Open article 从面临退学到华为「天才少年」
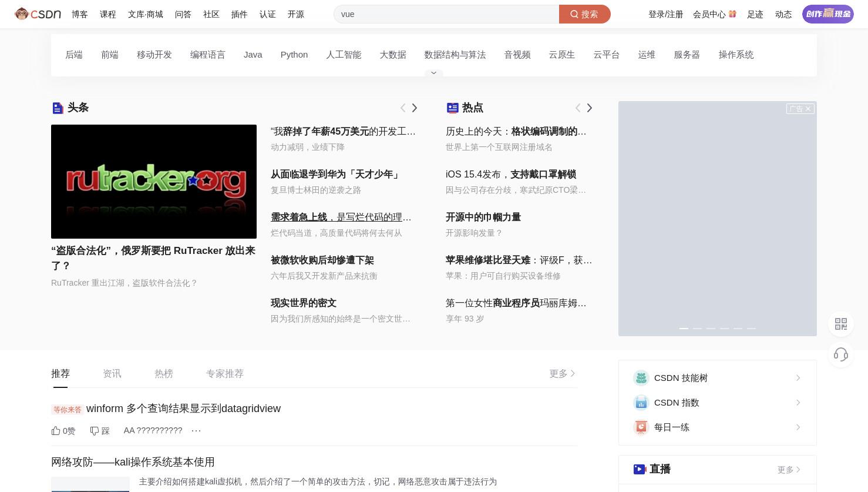Screen dimensions: 868x492 336,175
